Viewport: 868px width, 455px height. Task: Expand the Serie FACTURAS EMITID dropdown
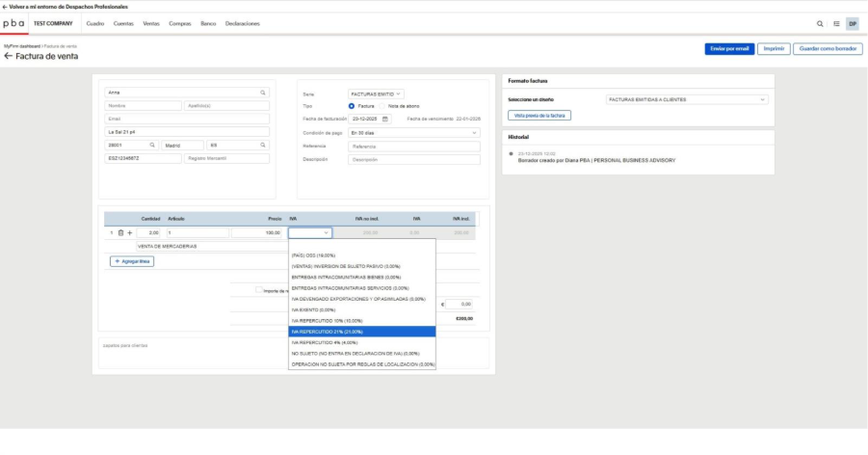click(x=376, y=94)
